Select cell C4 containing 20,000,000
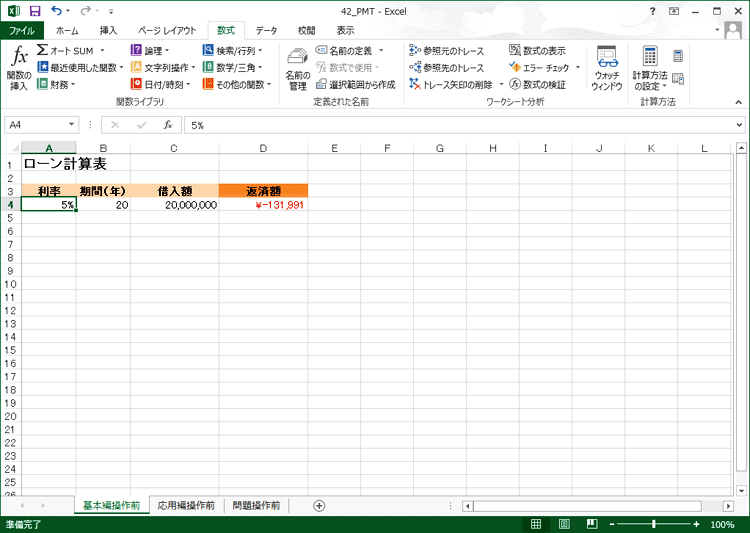The image size is (750, 533). click(x=175, y=205)
